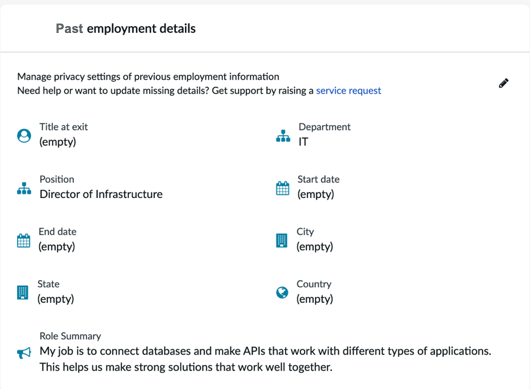Click the 'Director of Infrastructure' position value
The image size is (530, 389).
point(101,194)
